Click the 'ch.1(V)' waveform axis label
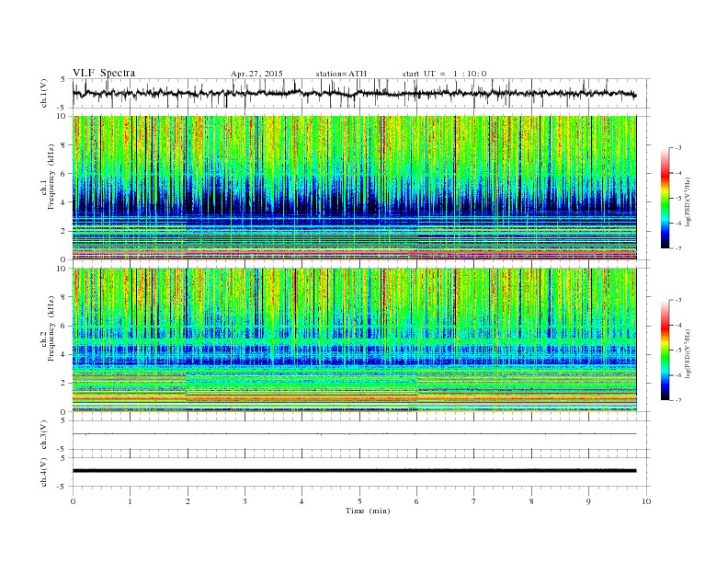Image resolution: width=728 pixels, height=563 pixels. pos(43,93)
